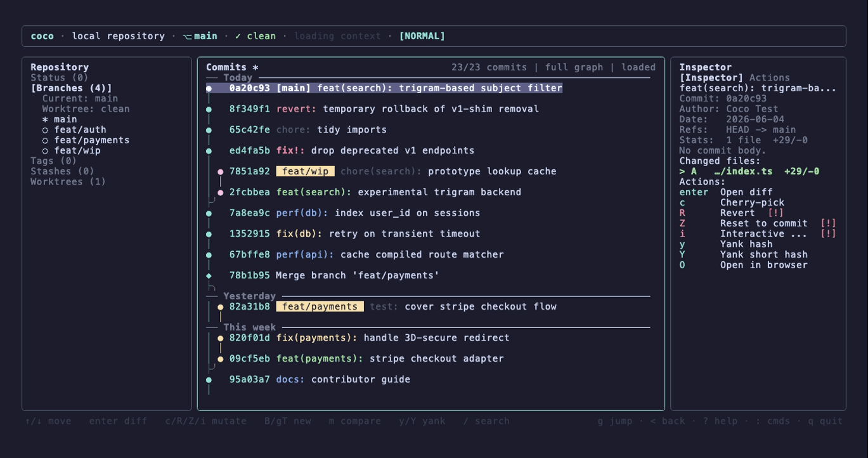Switch to the Inspector tab

tap(711, 78)
